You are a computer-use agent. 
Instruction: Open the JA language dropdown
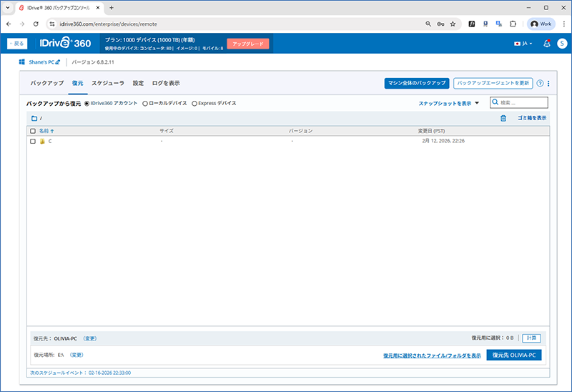(x=523, y=44)
